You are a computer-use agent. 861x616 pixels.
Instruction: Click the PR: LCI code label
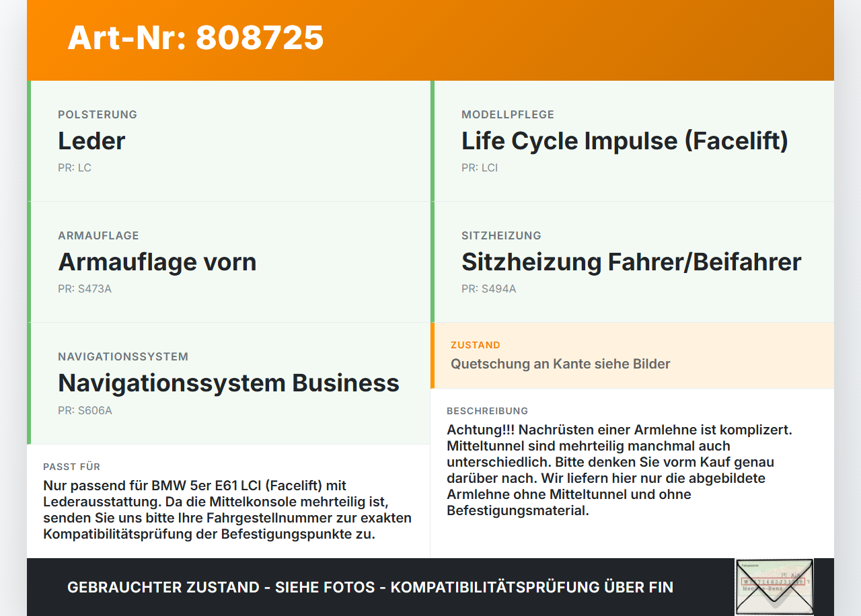pos(480,167)
